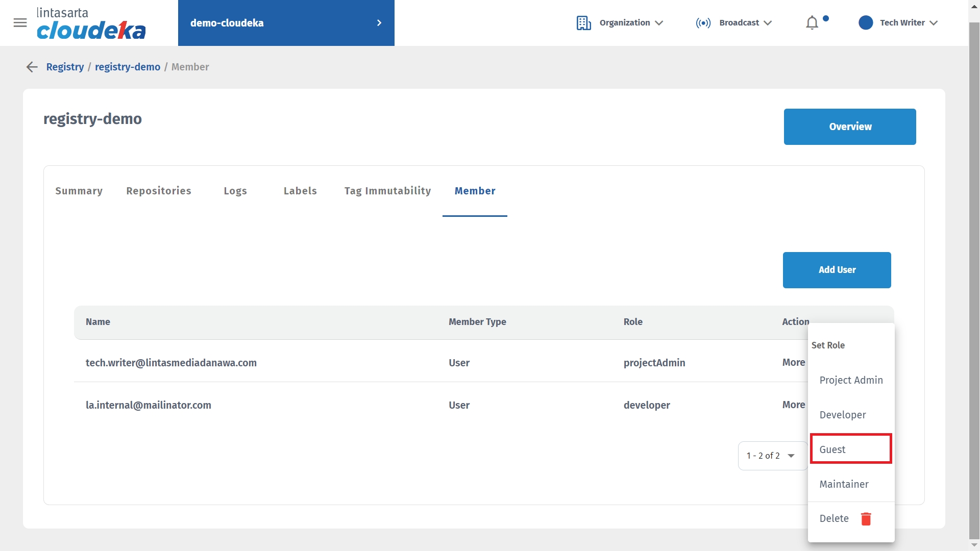
Task: Expand the demo-cloudeka project selector
Action: (379, 23)
